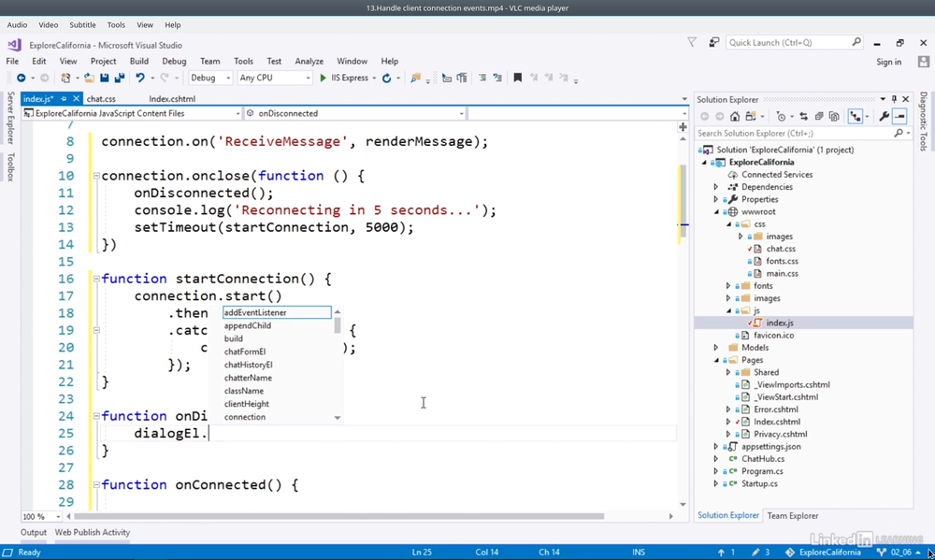Open IIS Express run target dropdown arrow
This screenshot has height=560, width=935.
pos(374,79)
